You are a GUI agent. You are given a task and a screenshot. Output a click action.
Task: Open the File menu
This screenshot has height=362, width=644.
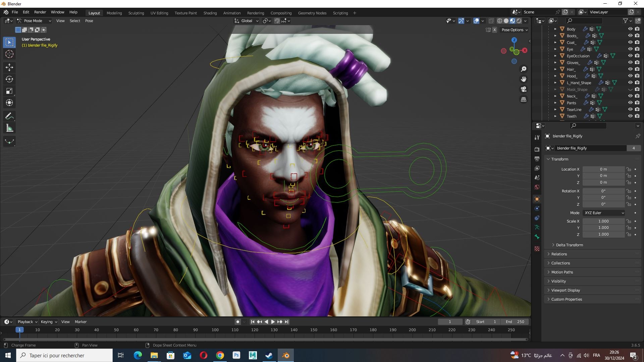[15, 12]
